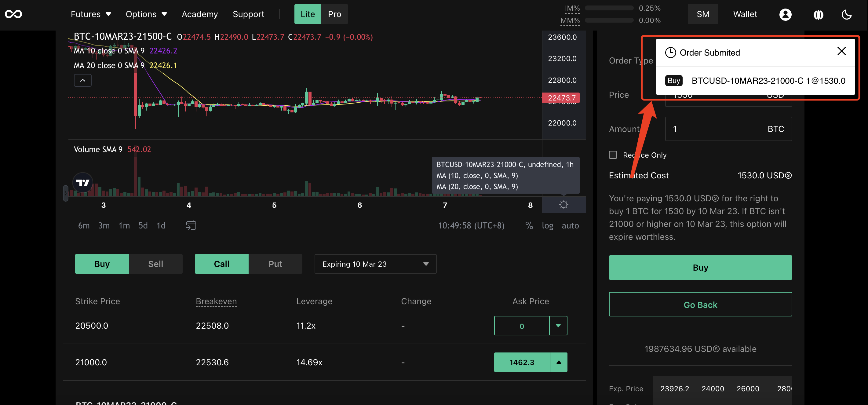868x405 pixels.
Task: Click the MM% margin progress bar
Action: (x=609, y=20)
